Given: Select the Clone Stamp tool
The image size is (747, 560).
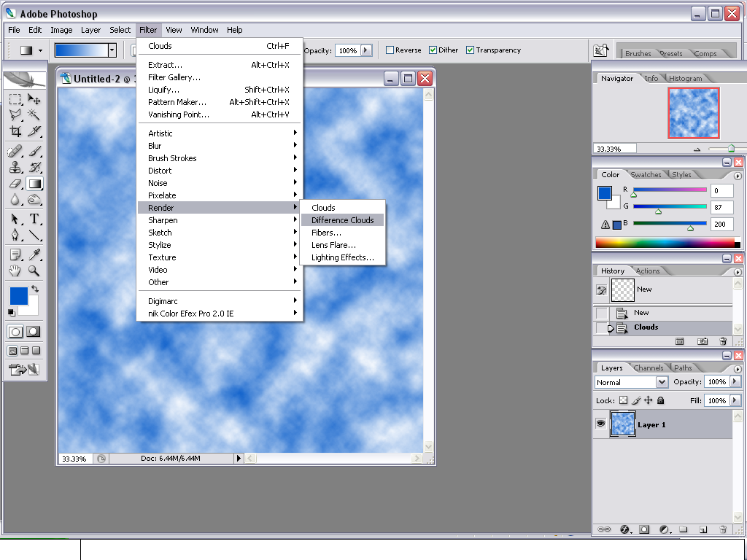Looking at the screenshot, I should [15, 168].
